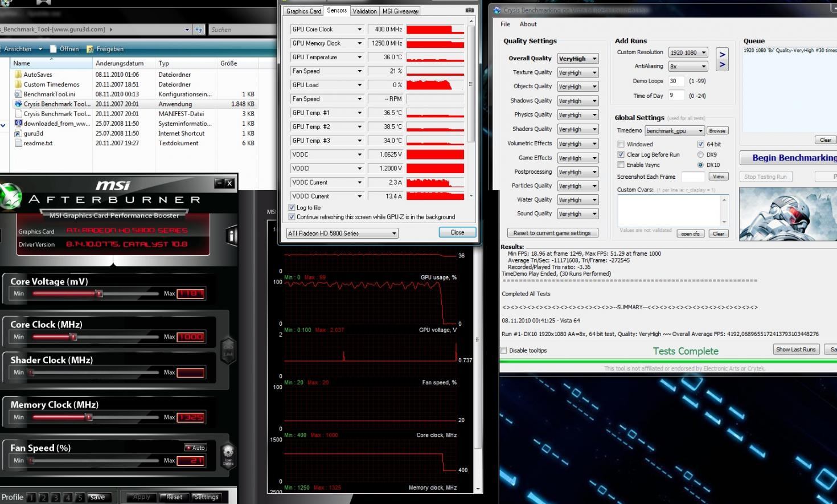Uncheck Clear Log Before Run

point(621,154)
